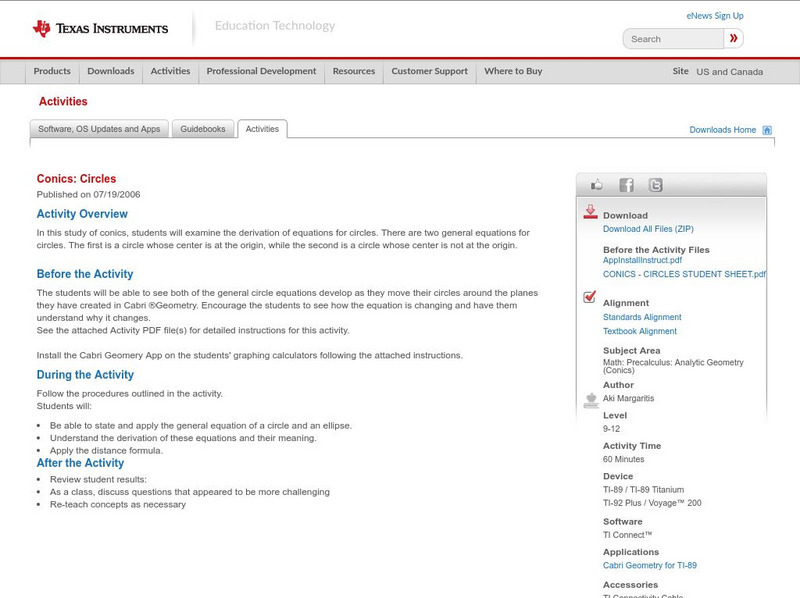Click the Before the Activity heading
800x598 pixels.
(85, 274)
